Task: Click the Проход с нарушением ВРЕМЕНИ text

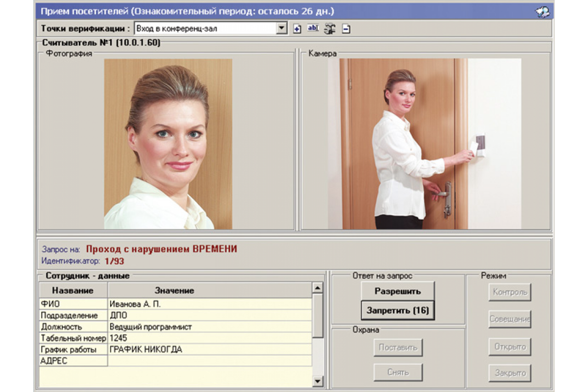Action: [x=162, y=249]
